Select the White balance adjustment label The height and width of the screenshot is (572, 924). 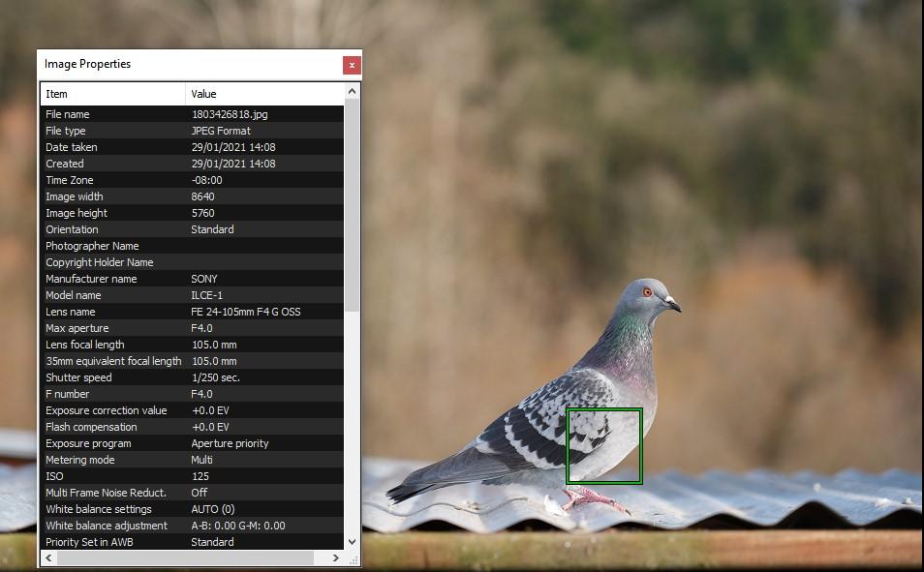[x=107, y=526]
